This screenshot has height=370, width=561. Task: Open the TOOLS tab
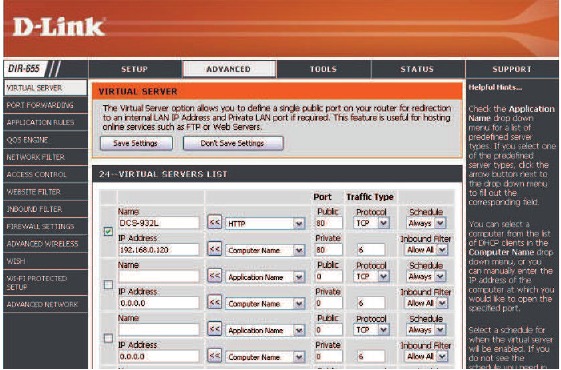(323, 69)
